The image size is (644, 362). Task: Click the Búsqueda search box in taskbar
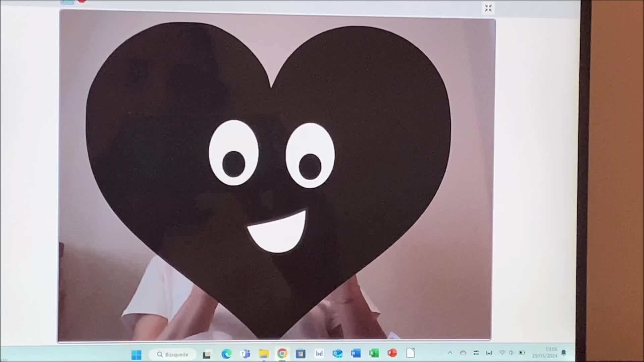click(173, 354)
